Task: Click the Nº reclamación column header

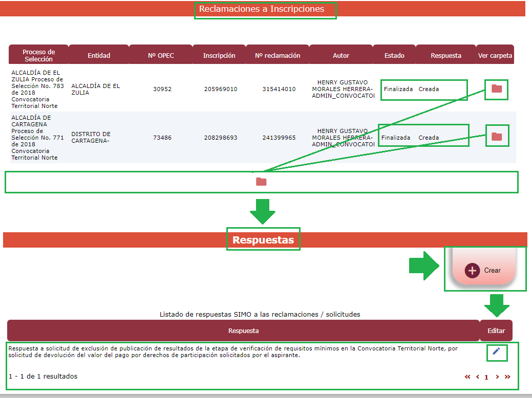Action: click(x=278, y=55)
